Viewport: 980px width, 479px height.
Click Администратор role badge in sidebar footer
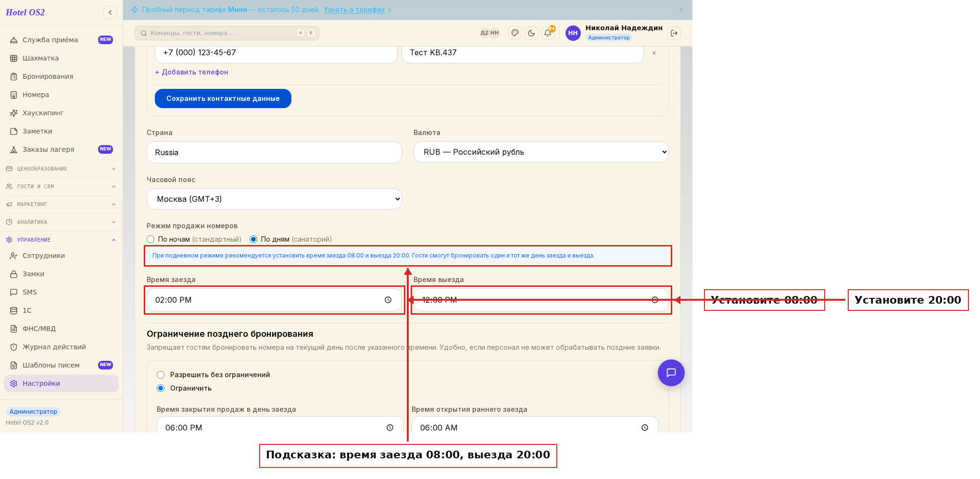pyautogui.click(x=33, y=412)
